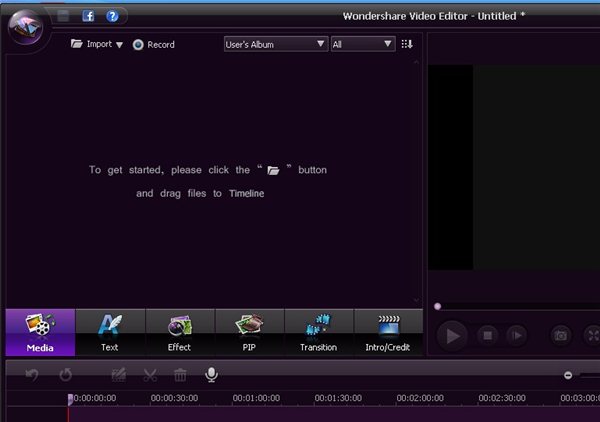The height and width of the screenshot is (422, 600).
Task: Click the Wondershare logo menu button
Action: point(26,27)
